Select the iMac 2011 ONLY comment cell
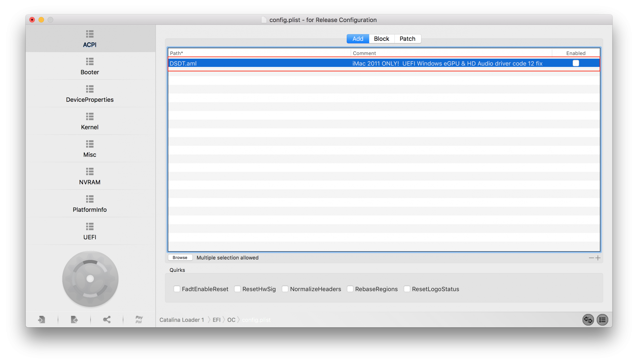This screenshot has width=638, height=364. pos(451,63)
